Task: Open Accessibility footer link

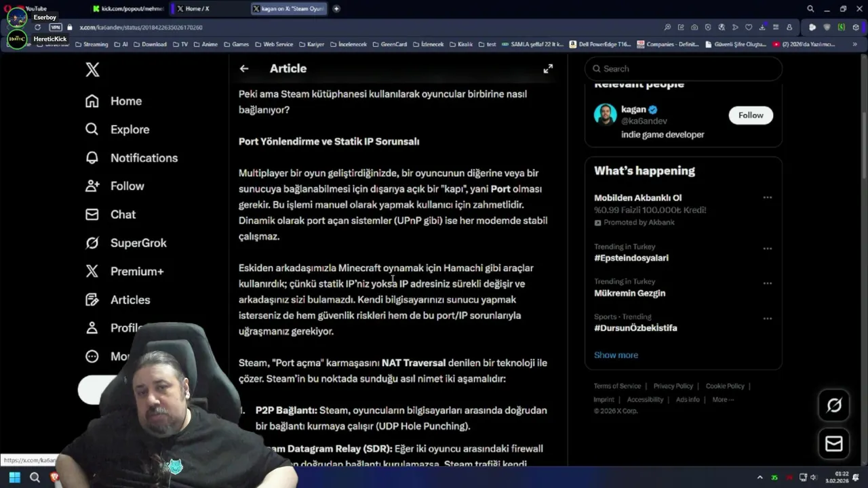Action: [x=645, y=400]
